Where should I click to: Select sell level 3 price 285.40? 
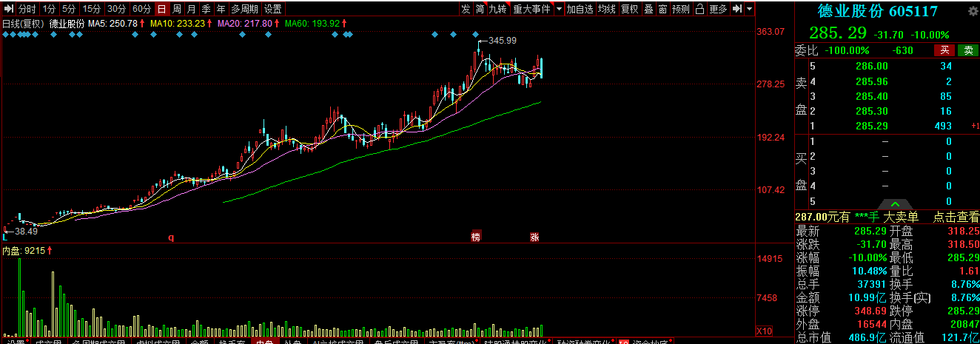(x=871, y=96)
